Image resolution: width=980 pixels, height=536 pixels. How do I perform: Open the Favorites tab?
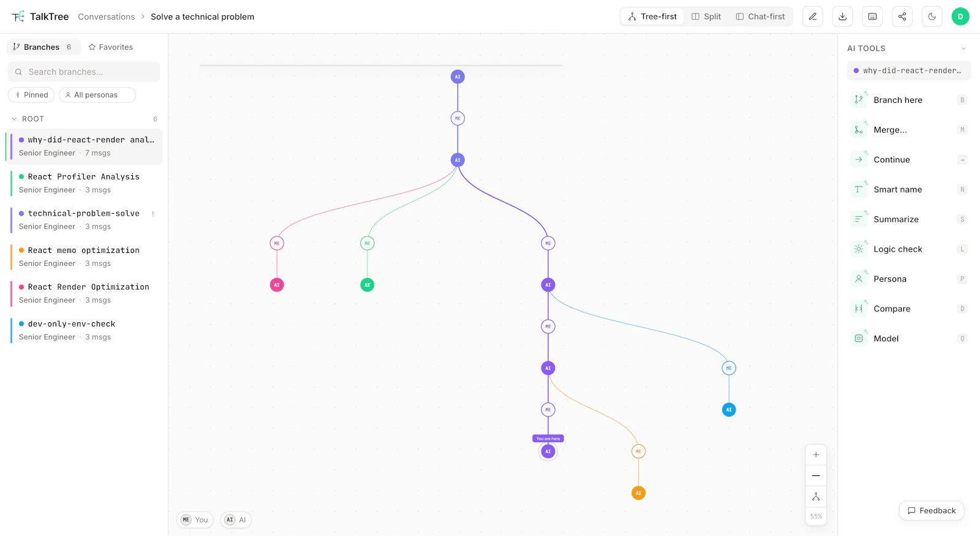click(x=111, y=47)
